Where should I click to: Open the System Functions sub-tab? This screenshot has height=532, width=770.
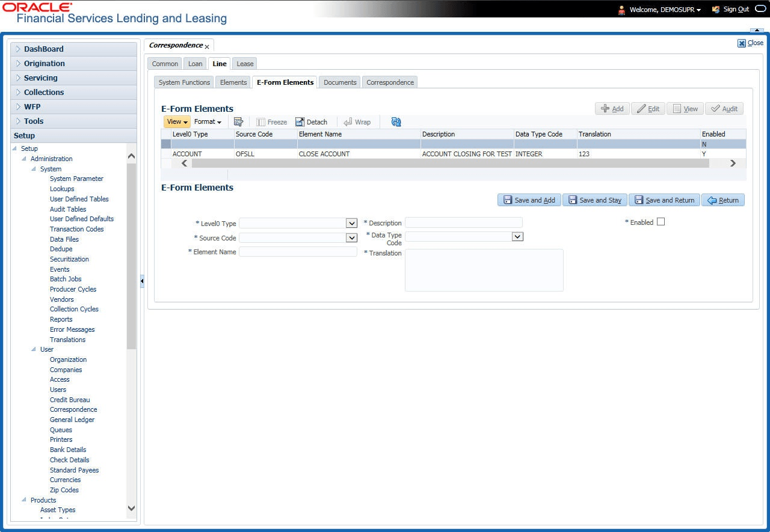[184, 82]
